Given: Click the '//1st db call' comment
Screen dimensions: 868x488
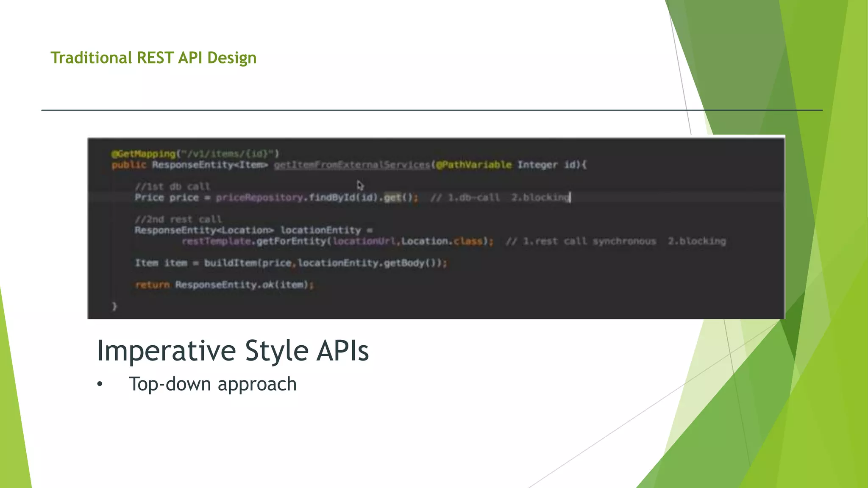Looking at the screenshot, I should coord(172,186).
